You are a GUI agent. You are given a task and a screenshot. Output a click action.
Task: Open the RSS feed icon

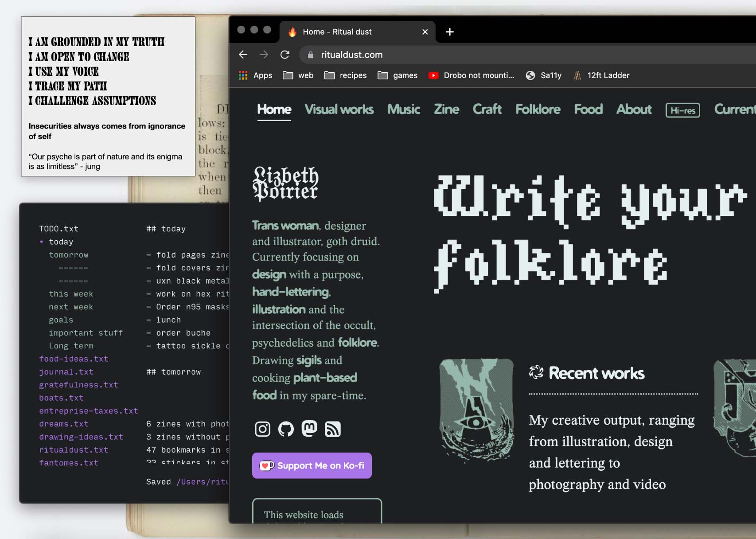(333, 429)
